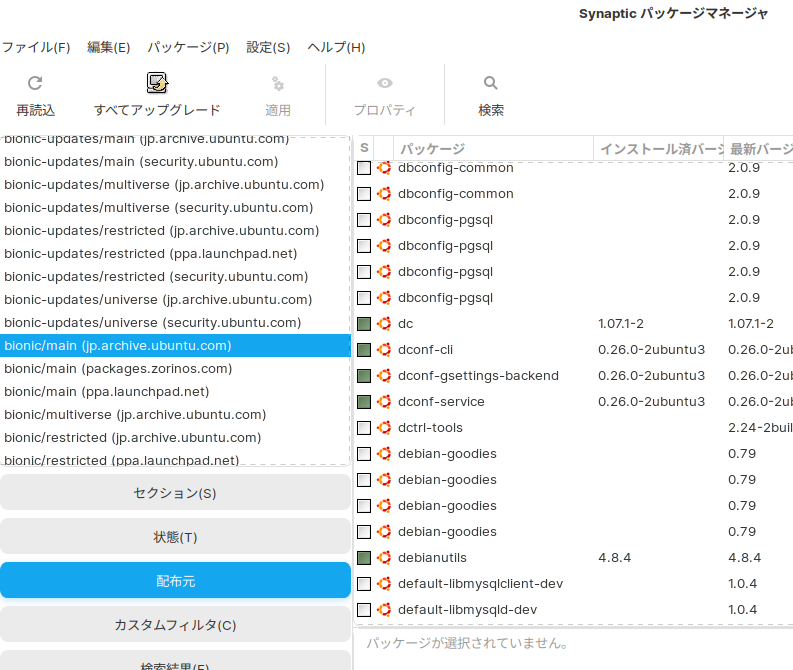Select the dconf-service package name
This screenshot has width=793, height=670.
point(441,401)
